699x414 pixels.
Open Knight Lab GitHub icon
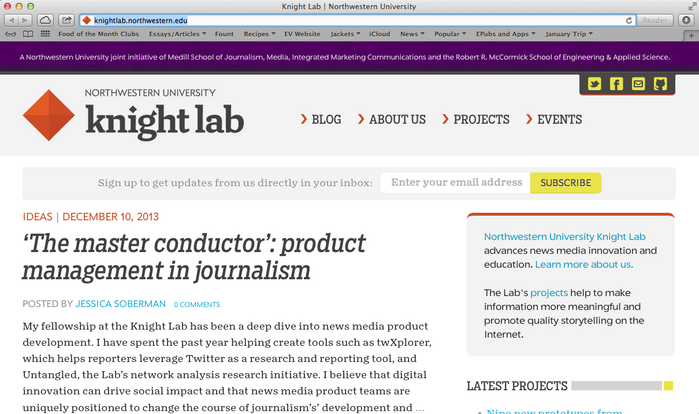point(660,84)
